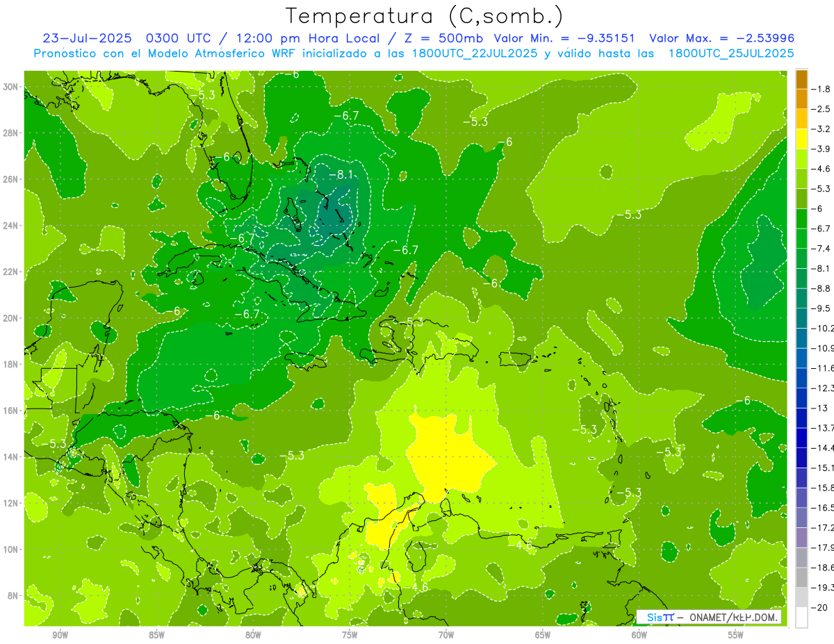Click the 30N latitude axis label
The height and width of the screenshot is (644, 834).
click(x=11, y=86)
